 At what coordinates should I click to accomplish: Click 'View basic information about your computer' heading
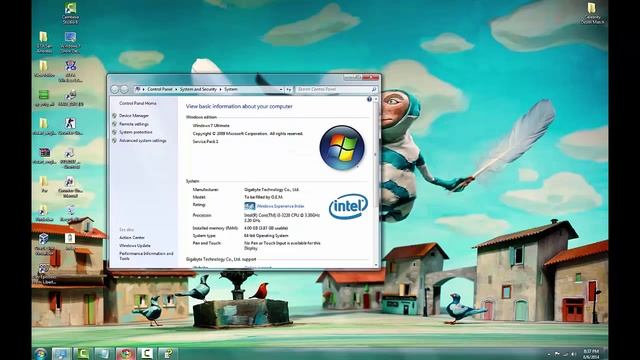point(239,106)
